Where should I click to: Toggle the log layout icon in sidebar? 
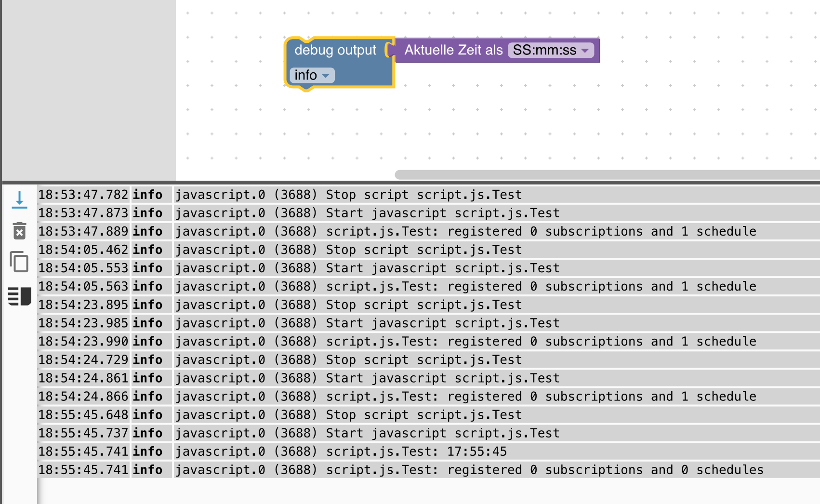pos(19,296)
